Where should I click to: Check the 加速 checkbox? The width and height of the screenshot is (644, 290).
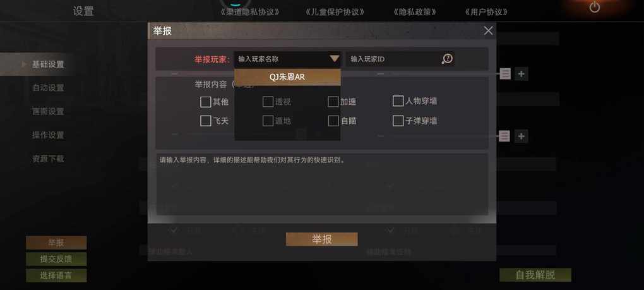333,102
